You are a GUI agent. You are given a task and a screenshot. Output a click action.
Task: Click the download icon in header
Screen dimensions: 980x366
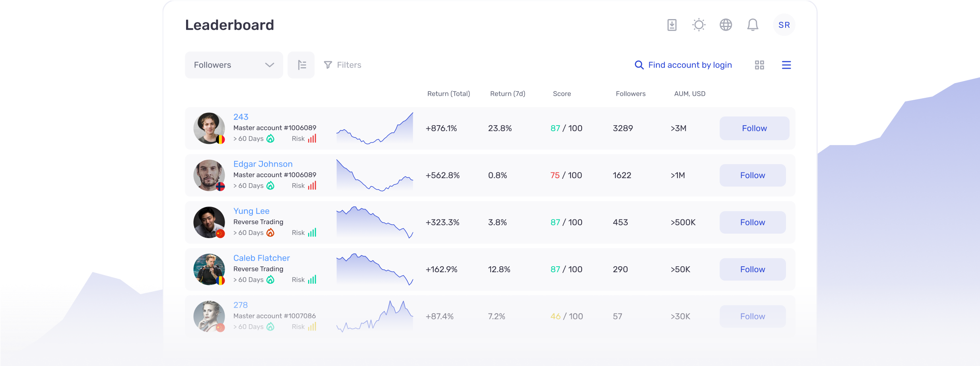672,25
